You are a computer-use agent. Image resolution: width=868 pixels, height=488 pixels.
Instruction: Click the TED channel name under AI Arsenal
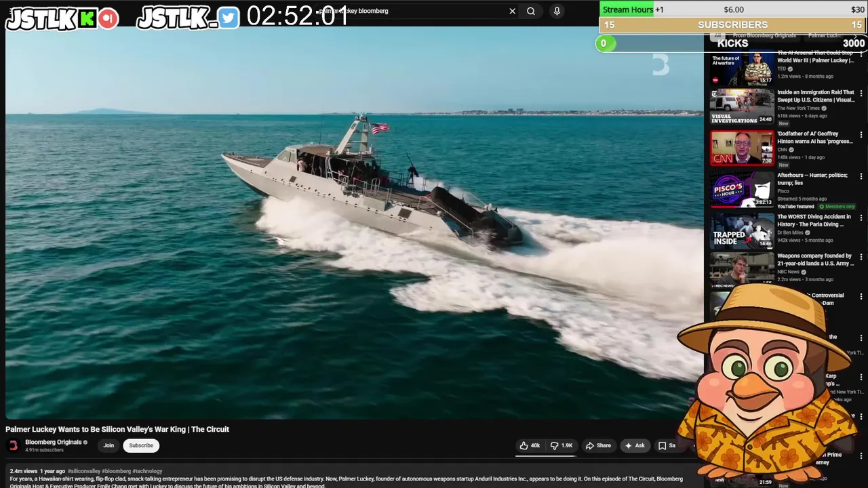782,68
